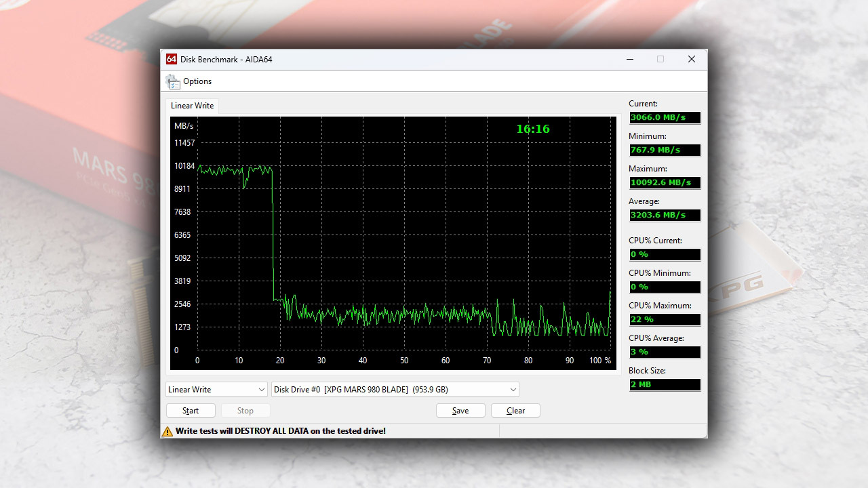Screen dimensions: 868x488
Task: Select the Linear Write tab
Action: (x=192, y=106)
